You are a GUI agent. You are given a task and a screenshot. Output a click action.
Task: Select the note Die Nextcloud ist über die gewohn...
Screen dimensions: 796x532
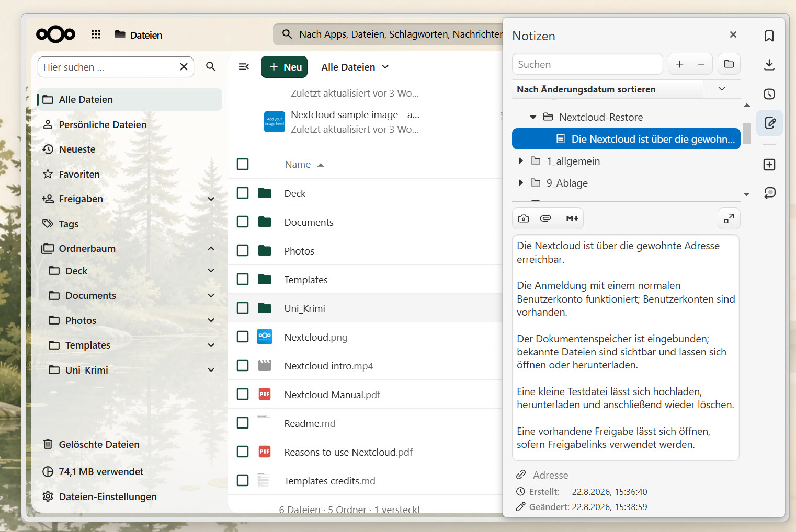pyautogui.click(x=626, y=139)
